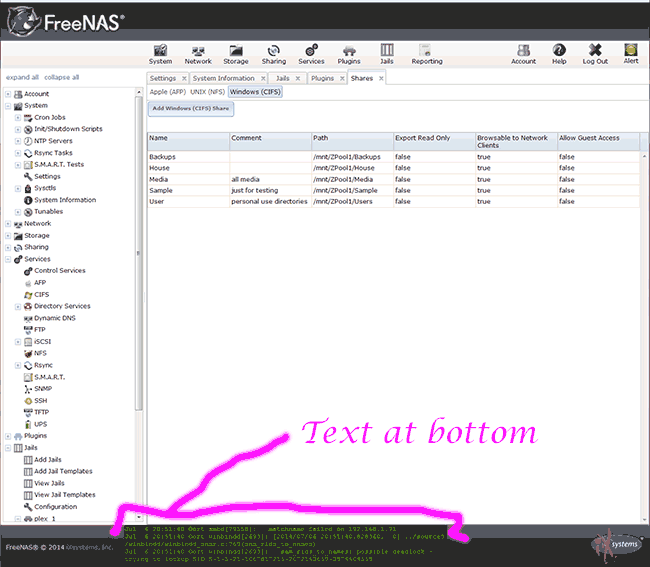Collapse the Jails tree node
This screenshot has height=567, width=650.
(8, 448)
